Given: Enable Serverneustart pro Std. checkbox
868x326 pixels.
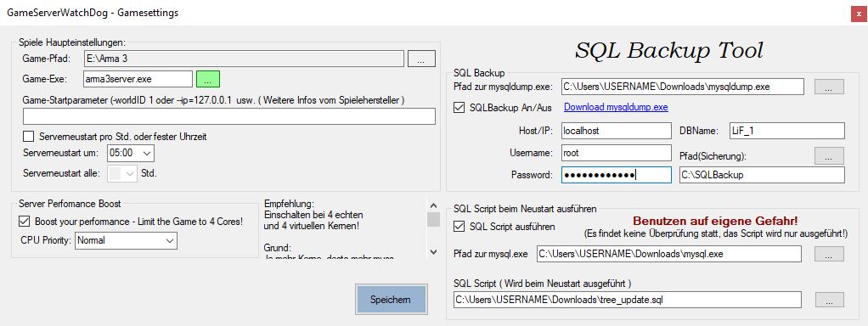Looking at the screenshot, I should click(28, 136).
